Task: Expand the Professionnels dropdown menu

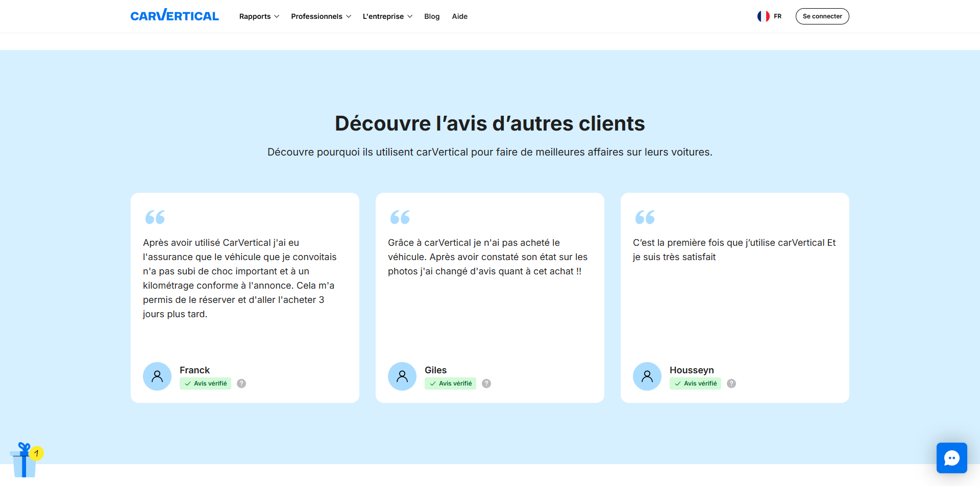Action: click(321, 16)
